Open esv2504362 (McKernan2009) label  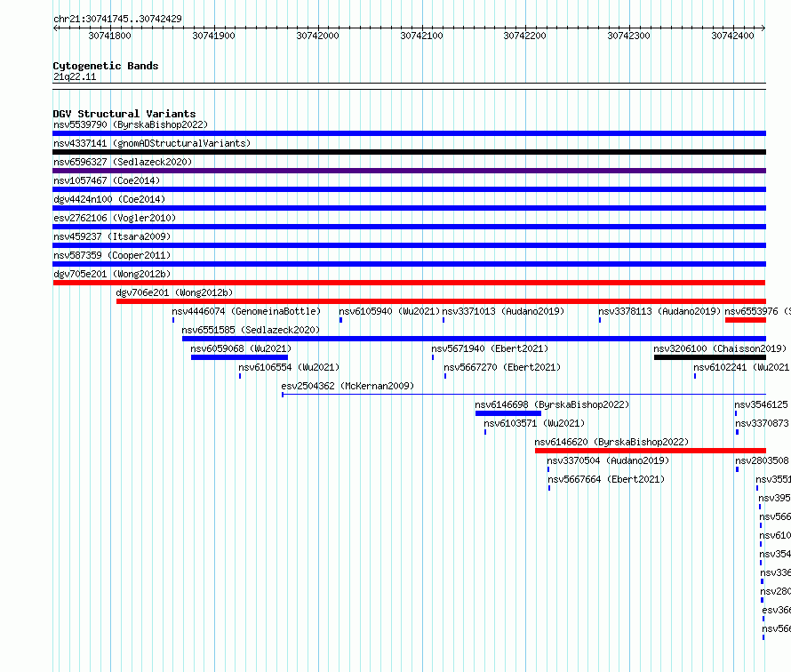(348, 386)
